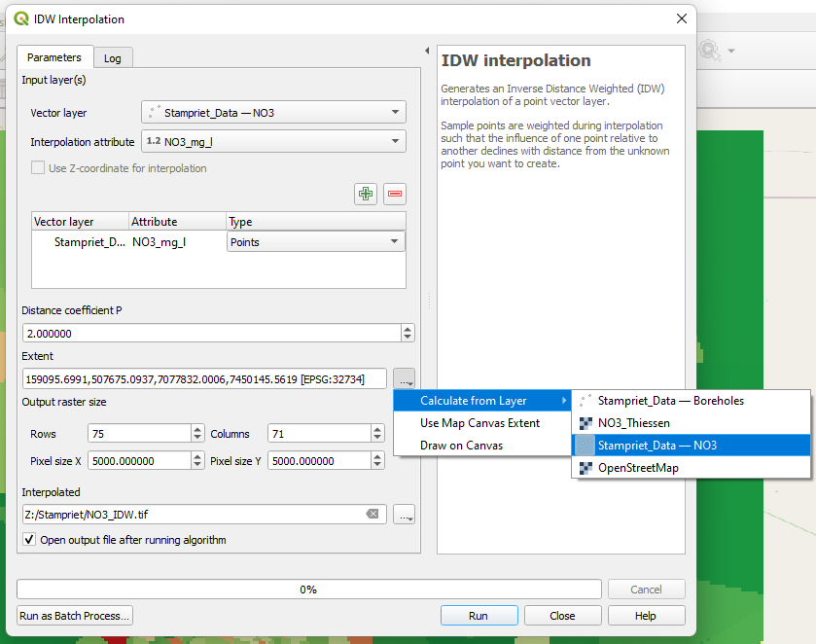This screenshot has height=644, width=816.
Task: Clear the Interpolated file path field
Action: tap(373, 514)
